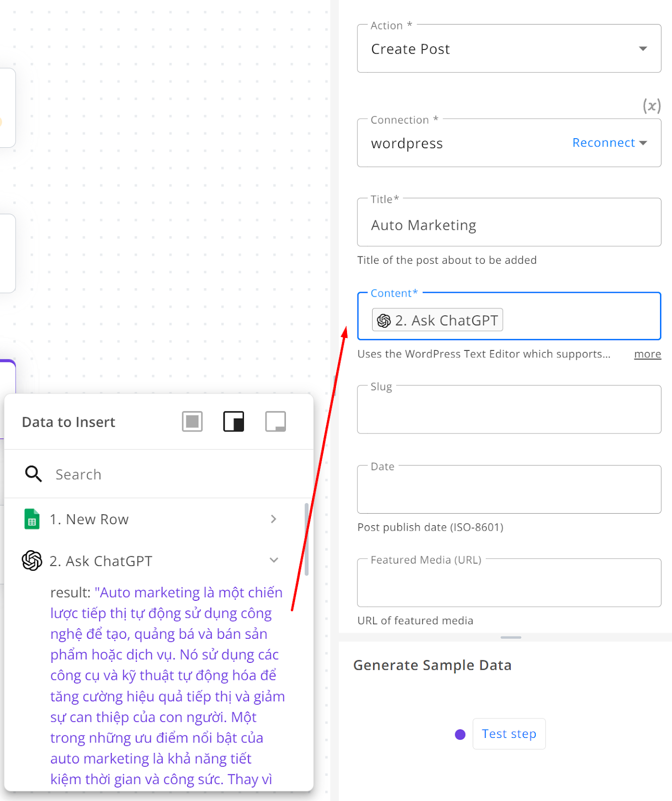Click the Test step button
This screenshot has height=801, width=672.
pyautogui.click(x=509, y=734)
